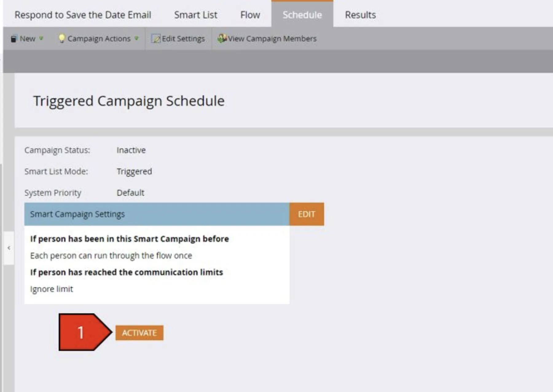Click the 'Ignore limit' text
The image size is (553, 392).
(52, 289)
